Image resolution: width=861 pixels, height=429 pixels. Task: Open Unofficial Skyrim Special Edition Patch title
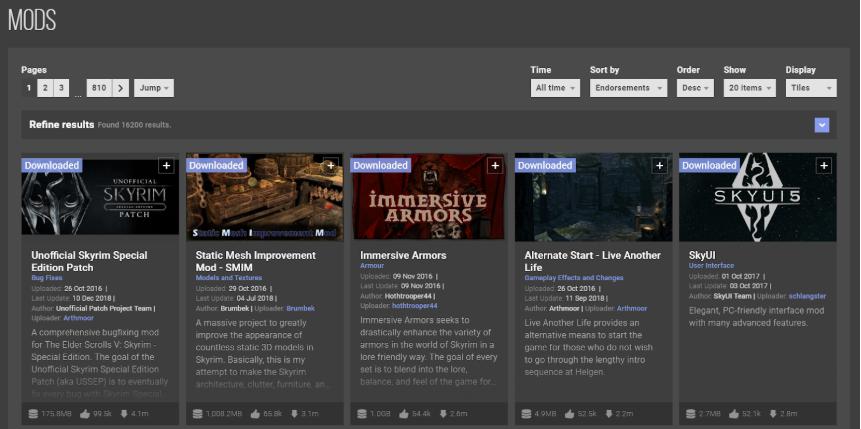(89, 261)
